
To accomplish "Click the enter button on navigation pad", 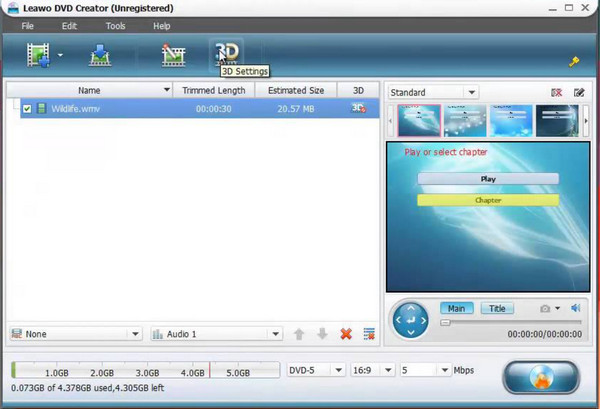I will [x=411, y=320].
